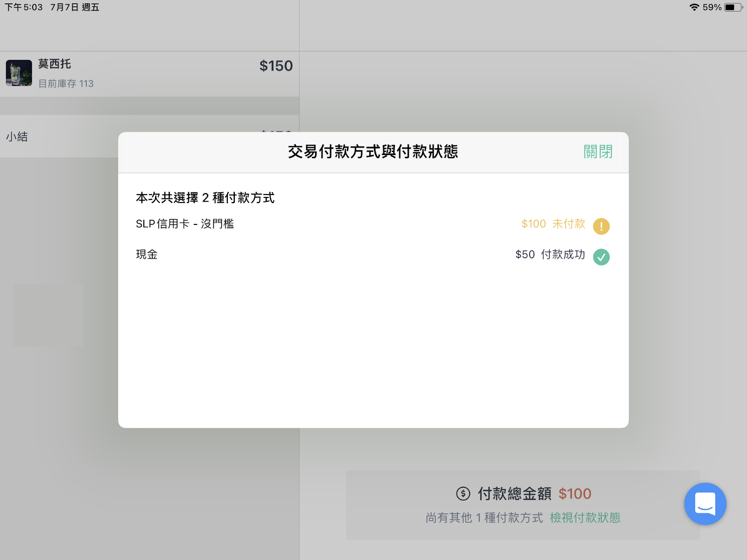Click the 檢視付款狀態 link
Screen dimensions: 747x560
pos(585,518)
